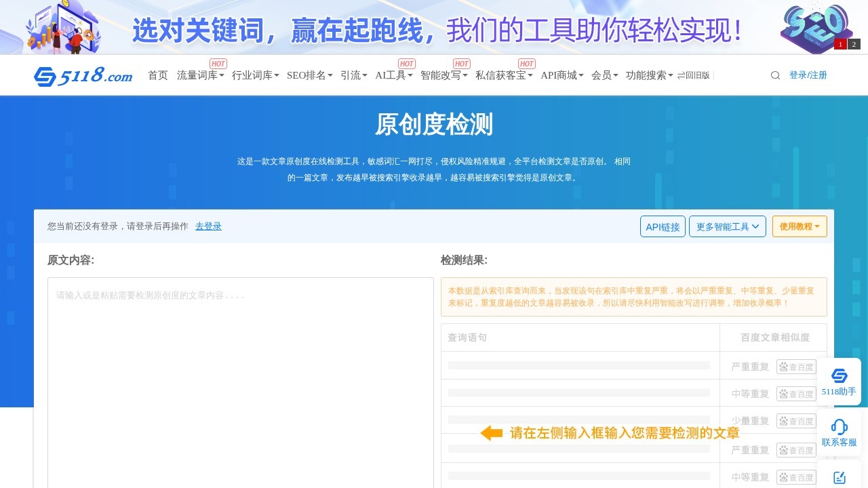The image size is (868, 488).
Task: Open the AI工具 menu
Action: [393, 75]
